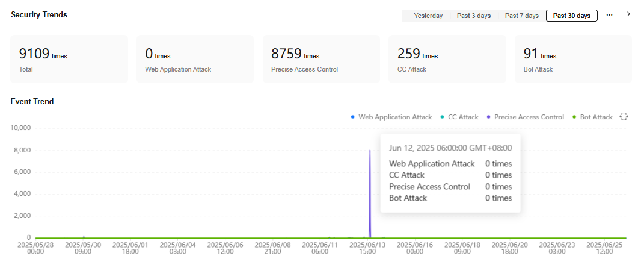The image size is (644, 262).
Task: Open the more options ellipsis menu
Action: tap(610, 15)
